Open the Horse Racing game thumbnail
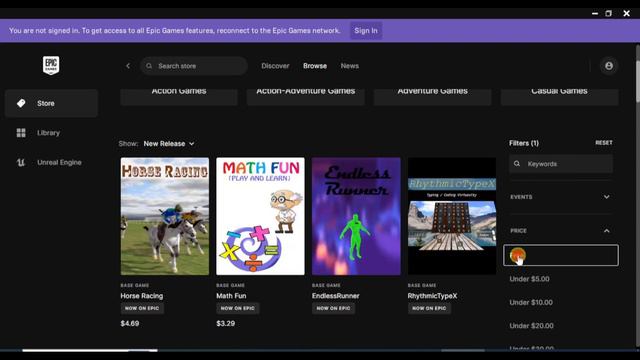The image size is (640, 360). (x=165, y=216)
